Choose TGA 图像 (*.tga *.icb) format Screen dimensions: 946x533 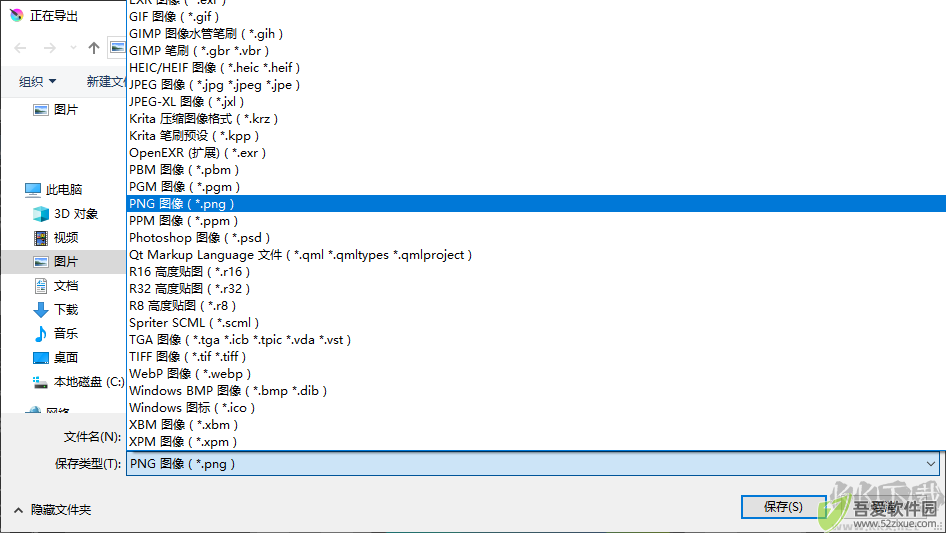pos(536,340)
